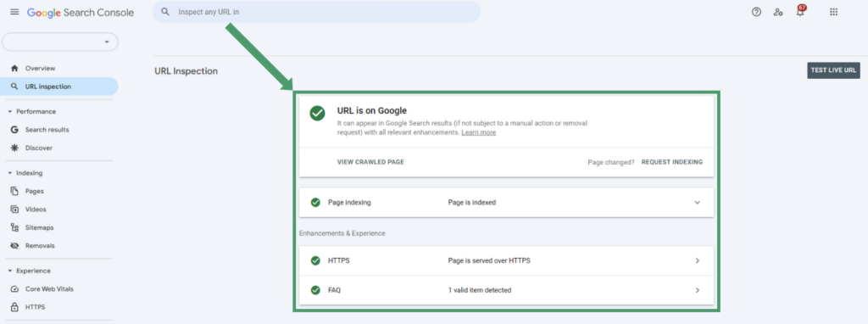Image resolution: width=868 pixels, height=324 pixels.
Task: Click REQUEST INDEXING
Action: pyautogui.click(x=672, y=162)
